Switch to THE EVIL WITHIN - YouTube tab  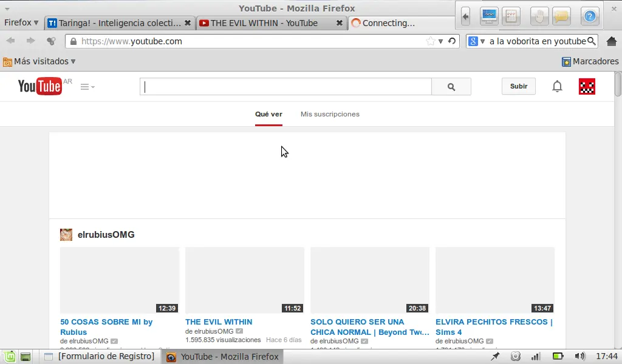pyautogui.click(x=264, y=23)
